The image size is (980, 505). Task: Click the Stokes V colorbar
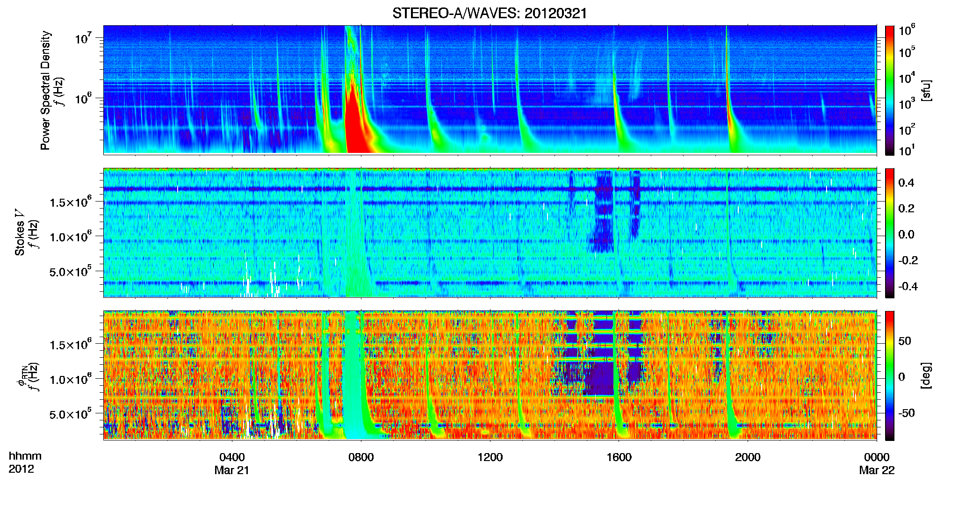[890, 233]
